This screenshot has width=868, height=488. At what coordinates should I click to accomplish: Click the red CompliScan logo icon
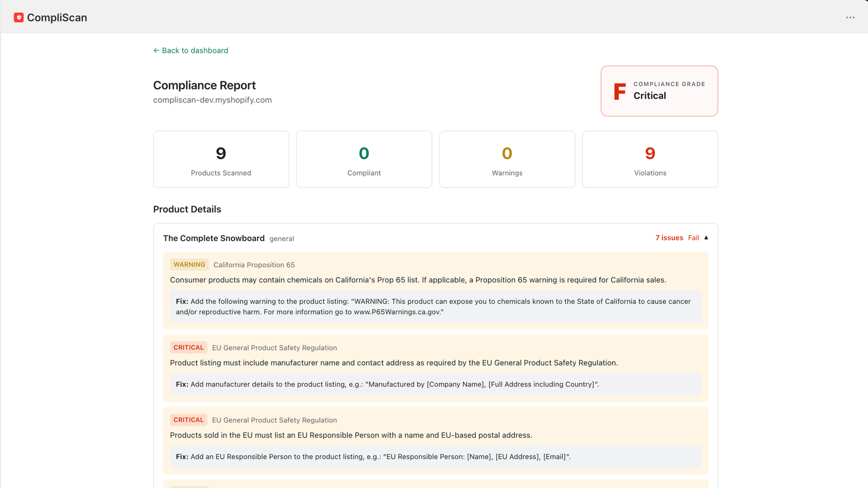coord(18,17)
